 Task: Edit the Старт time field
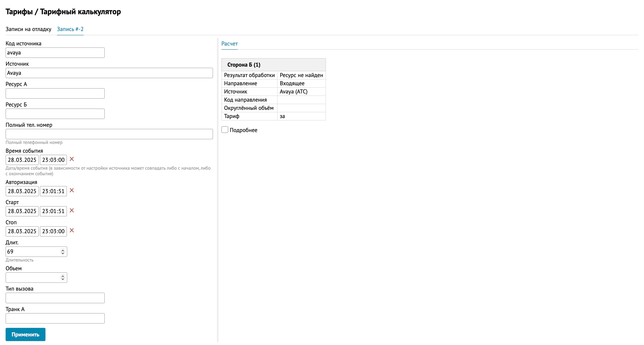tap(53, 211)
